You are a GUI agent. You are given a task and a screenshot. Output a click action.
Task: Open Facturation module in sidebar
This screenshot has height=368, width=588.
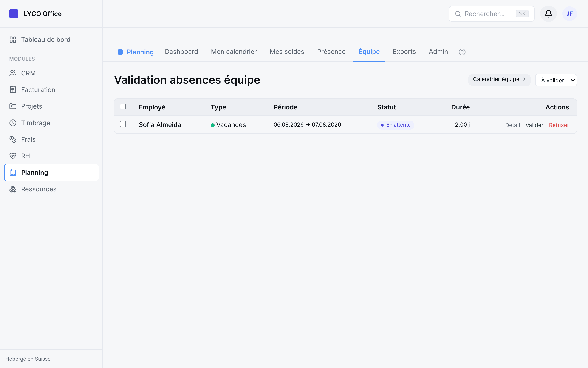[x=51, y=90]
